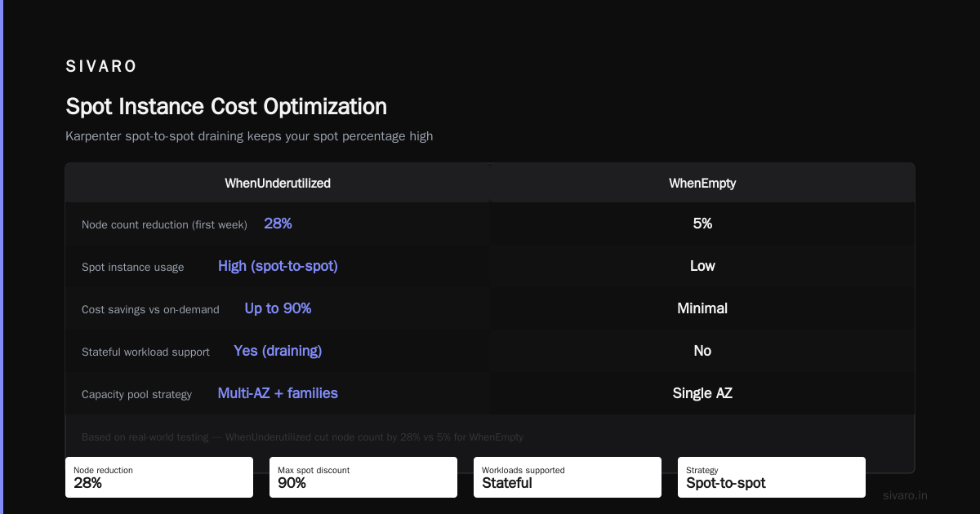Select the Multi-AZ + families value

(x=278, y=393)
